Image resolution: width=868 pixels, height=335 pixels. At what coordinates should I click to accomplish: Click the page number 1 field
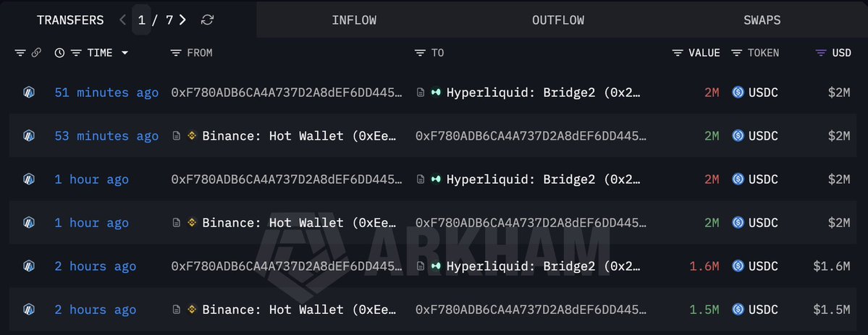coord(142,20)
